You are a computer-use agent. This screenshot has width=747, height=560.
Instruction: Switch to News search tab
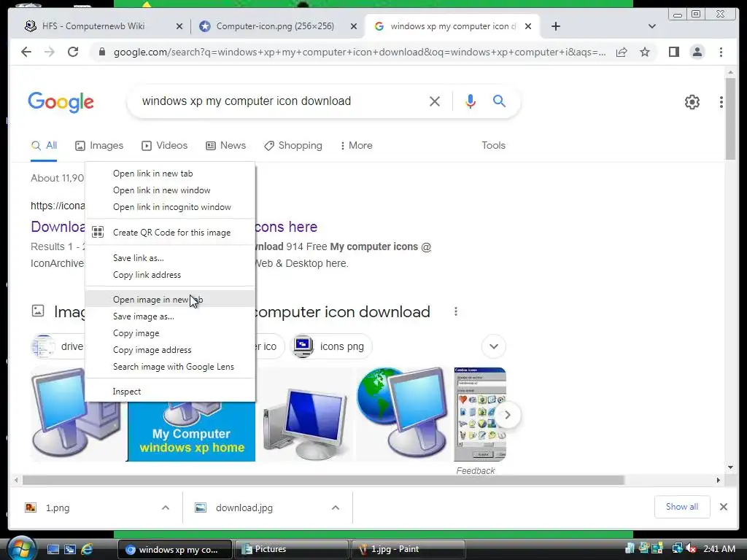(225, 145)
